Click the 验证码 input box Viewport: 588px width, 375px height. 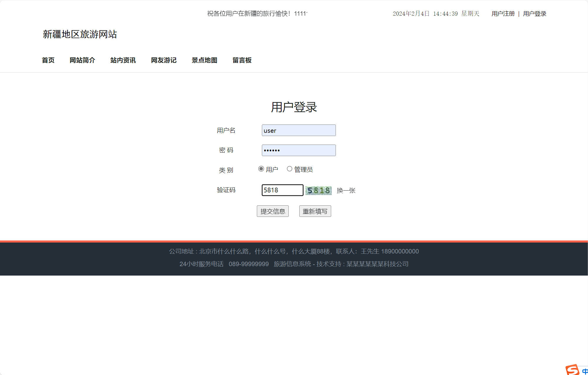[x=282, y=190]
